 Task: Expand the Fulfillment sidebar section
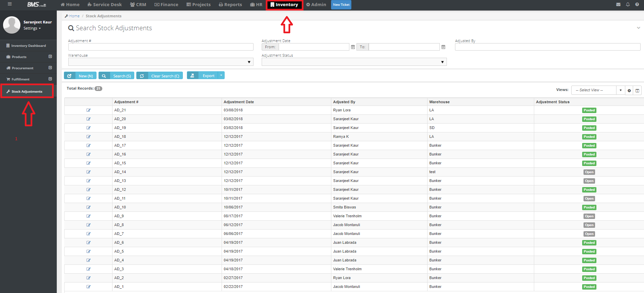[x=50, y=79]
